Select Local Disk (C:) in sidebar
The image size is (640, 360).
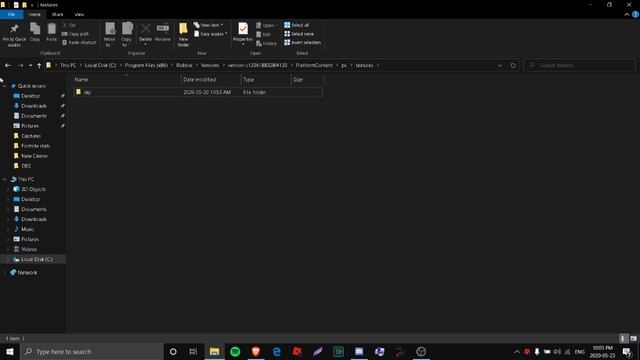(33, 259)
